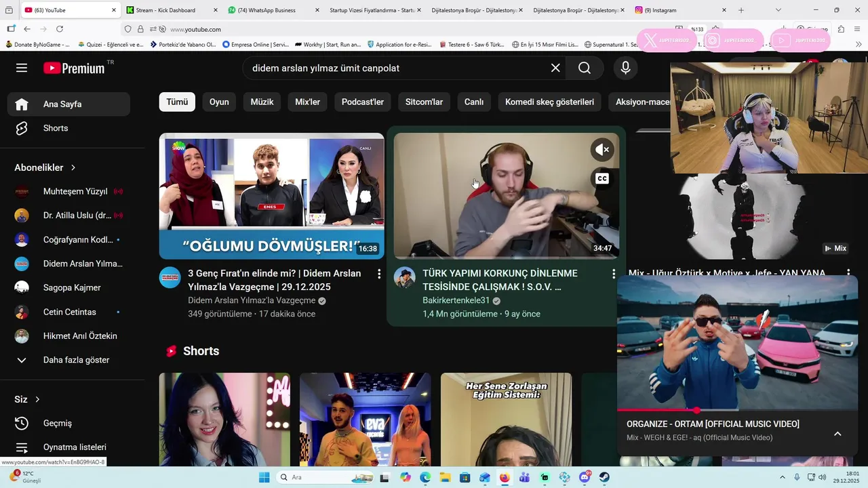
Task: Select the Tümü filter chip
Action: [x=177, y=102]
